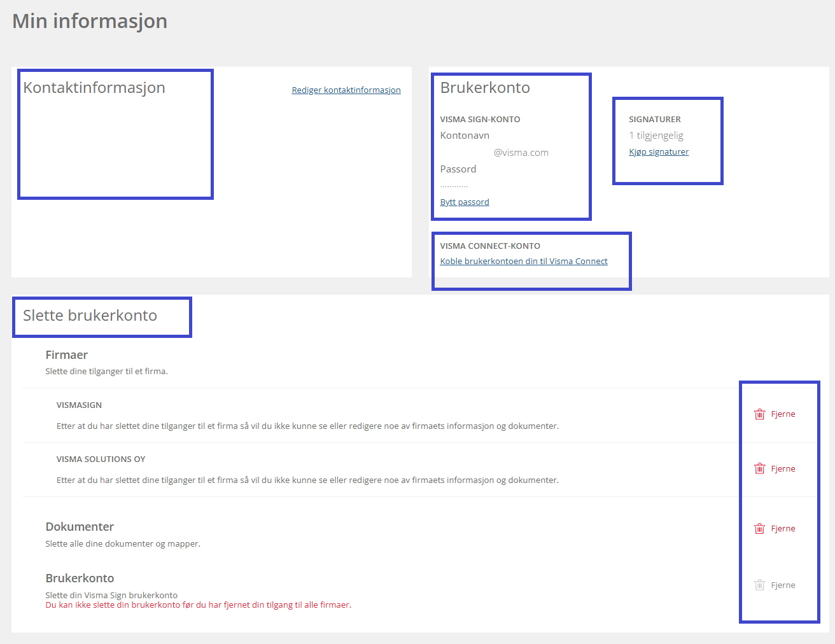Click the Slette brukerkonto heading

[x=90, y=316]
